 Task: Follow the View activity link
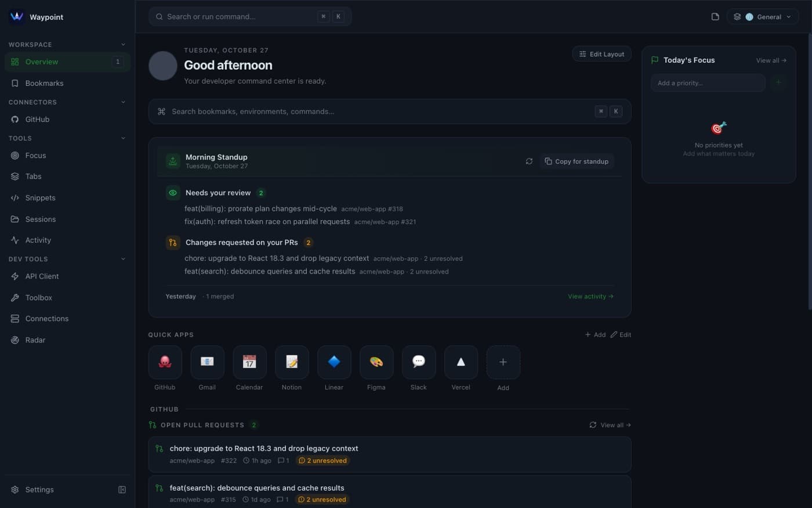[590, 296]
